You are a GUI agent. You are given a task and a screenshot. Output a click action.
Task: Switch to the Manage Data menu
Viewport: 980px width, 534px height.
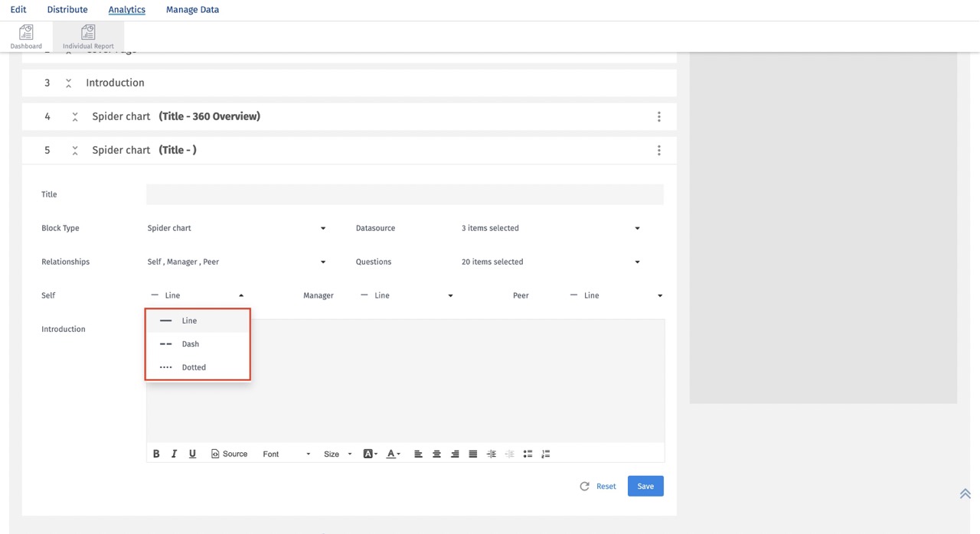point(192,9)
